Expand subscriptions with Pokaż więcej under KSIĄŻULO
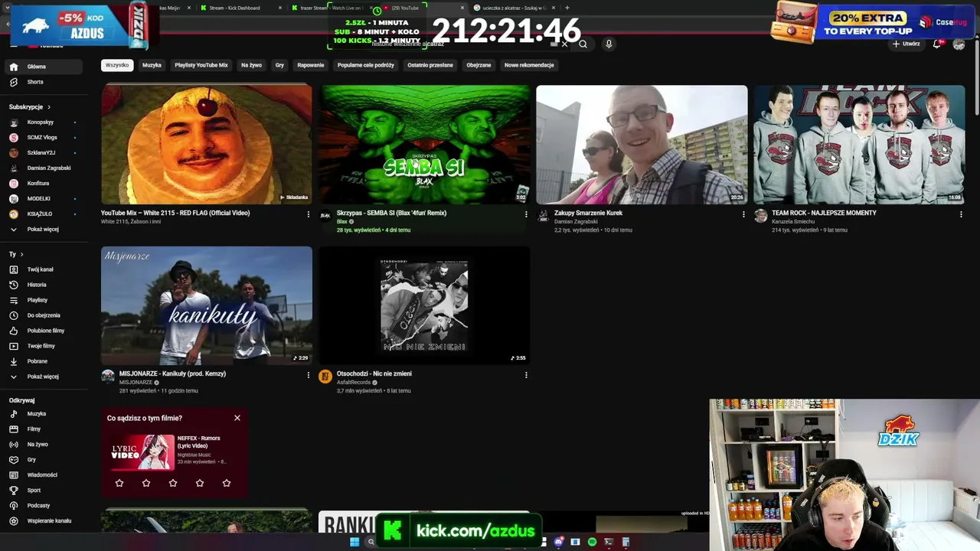Image resolution: width=980 pixels, height=551 pixels. (x=44, y=230)
